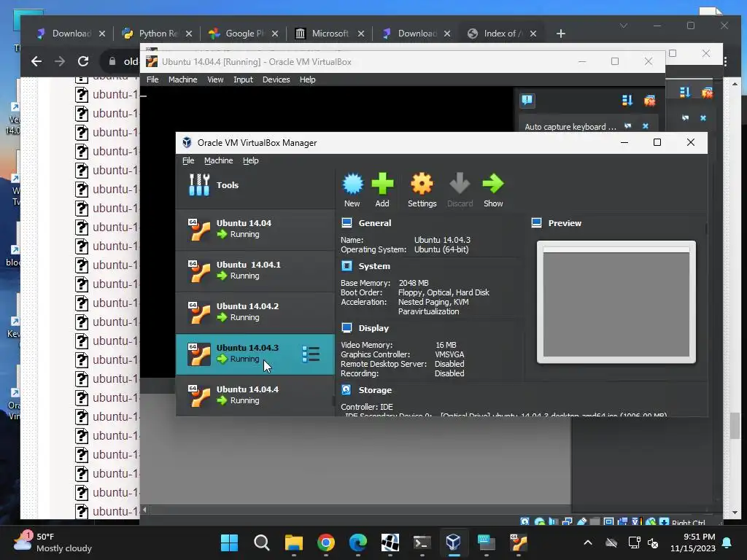This screenshot has width=747, height=560.
Task: Click the taskbar volume icon
Action: tap(653, 542)
